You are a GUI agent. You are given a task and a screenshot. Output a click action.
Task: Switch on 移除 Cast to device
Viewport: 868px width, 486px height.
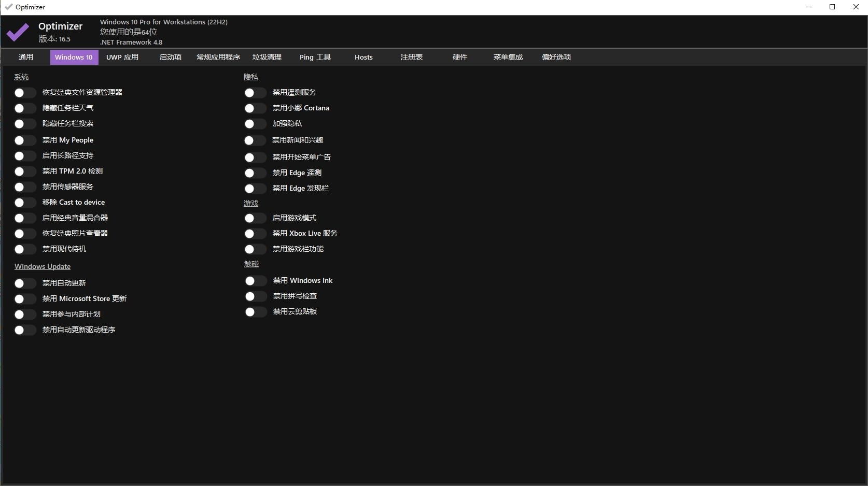(x=24, y=203)
